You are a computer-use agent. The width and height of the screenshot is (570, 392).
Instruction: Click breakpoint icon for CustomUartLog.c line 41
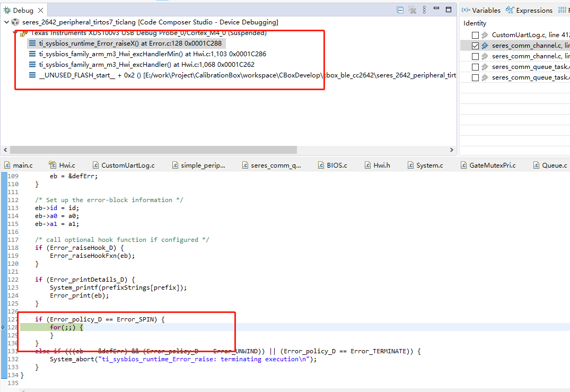485,35
